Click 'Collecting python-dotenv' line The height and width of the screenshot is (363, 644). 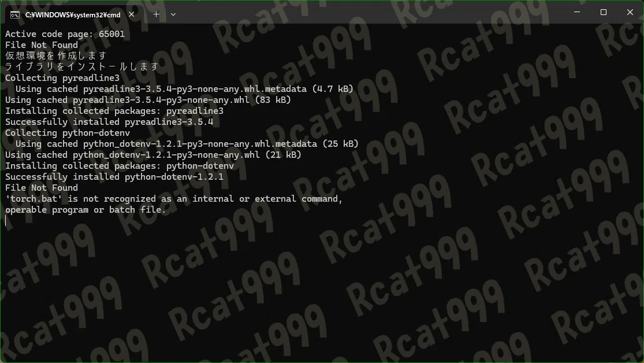coord(68,133)
